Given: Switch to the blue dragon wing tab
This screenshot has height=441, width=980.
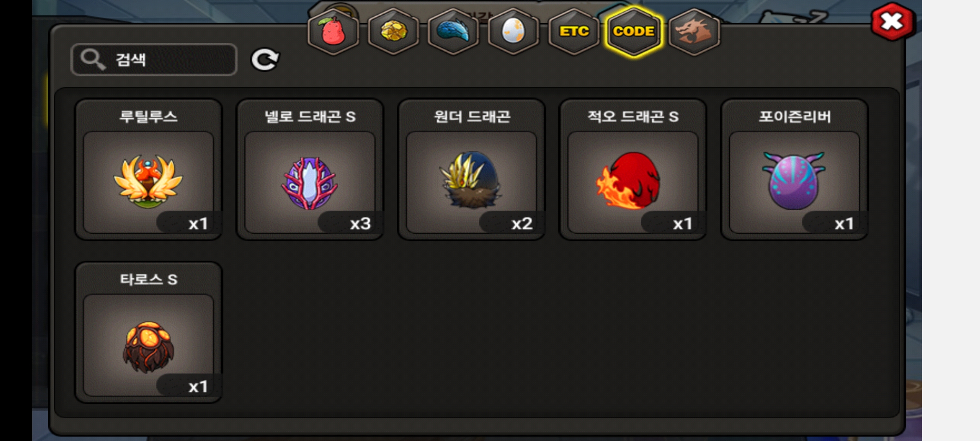Looking at the screenshot, I should (x=453, y=31).
